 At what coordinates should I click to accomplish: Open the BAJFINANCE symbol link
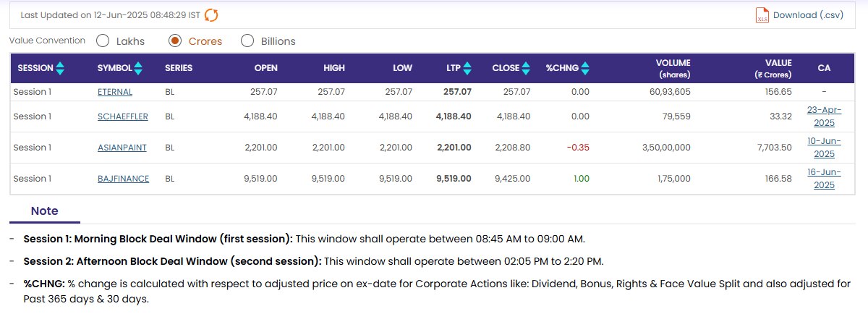click(123, 179)
